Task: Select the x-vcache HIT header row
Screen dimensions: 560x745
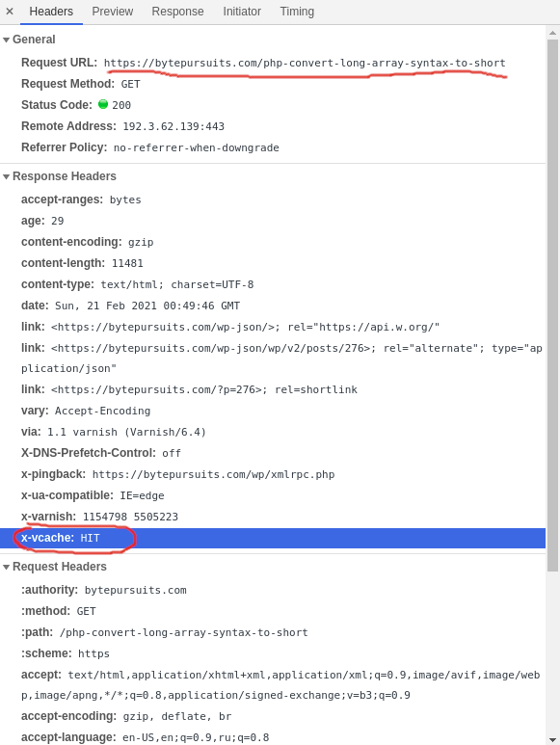Action: (x=273, y=538)
